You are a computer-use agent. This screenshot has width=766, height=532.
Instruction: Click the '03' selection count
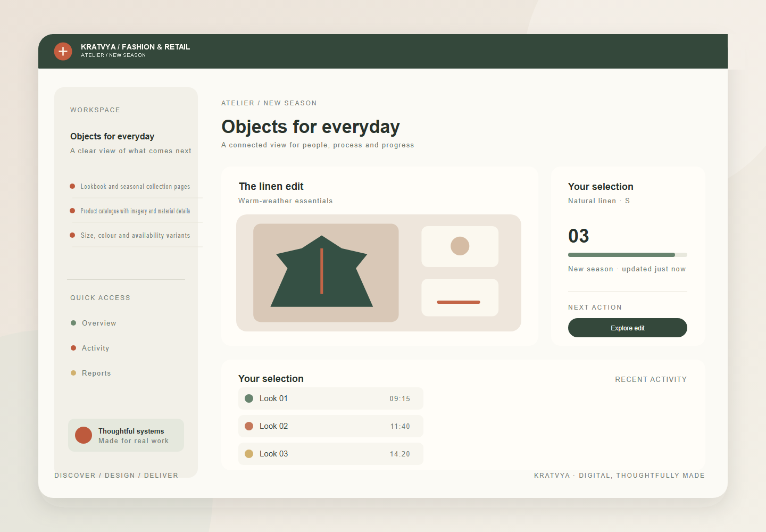point(579,236)
